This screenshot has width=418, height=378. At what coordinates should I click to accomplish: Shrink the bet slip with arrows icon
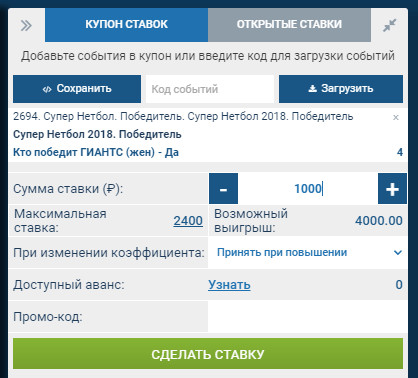(x=389, y=25)
